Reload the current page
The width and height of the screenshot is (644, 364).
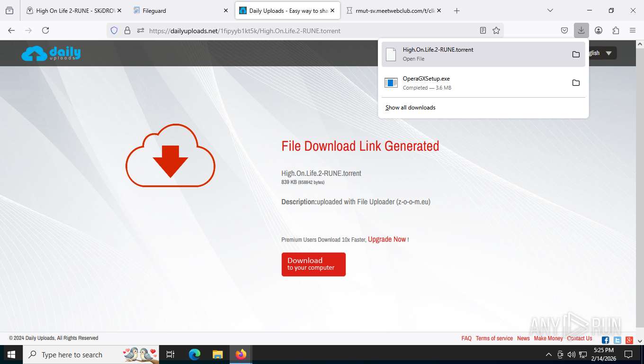[x=45, y=30]
